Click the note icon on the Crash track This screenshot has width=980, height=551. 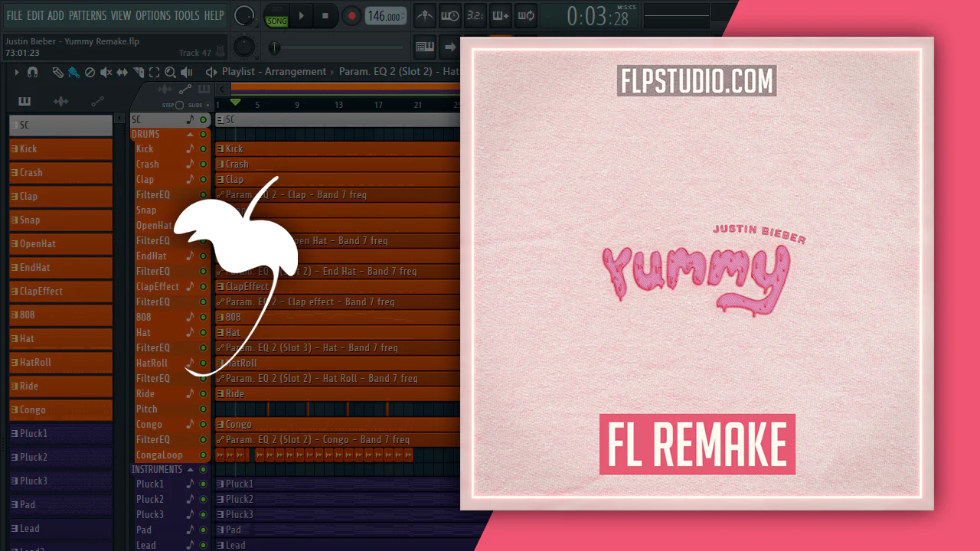pyautogui.click(x=190, y=165)
